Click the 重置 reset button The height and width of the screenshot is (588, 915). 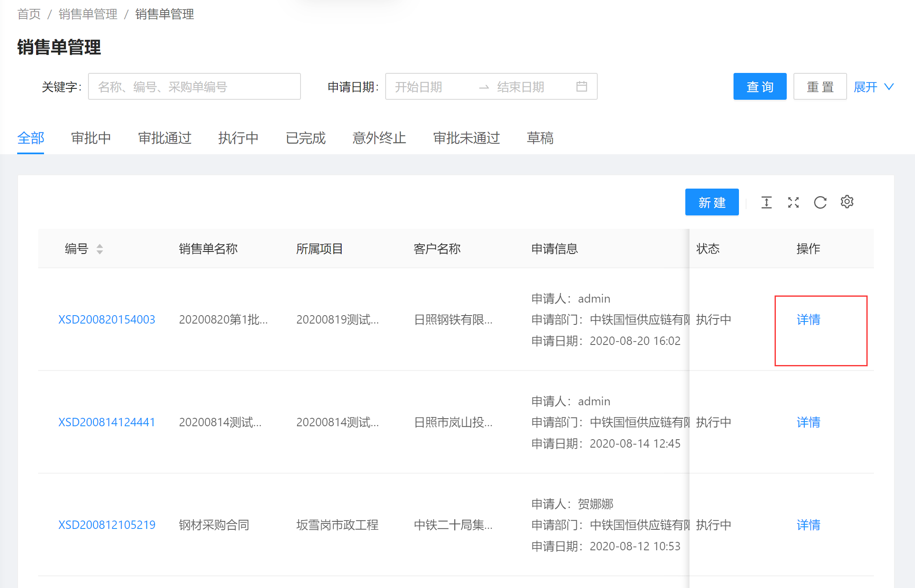click(x=820, y=87)
